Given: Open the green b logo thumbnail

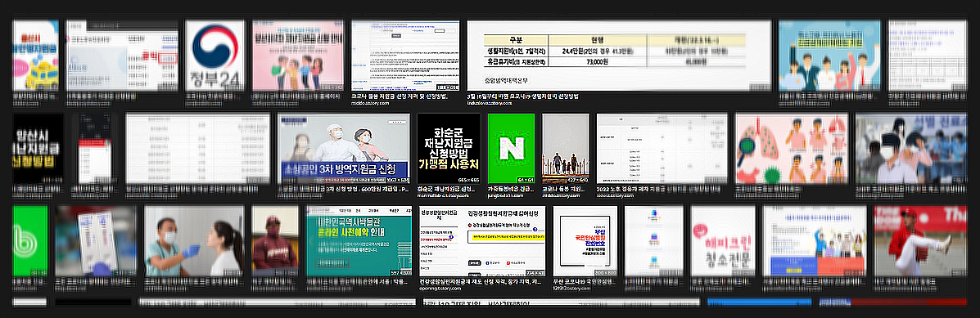Looking at the screenshot, I should pos(30,241).
